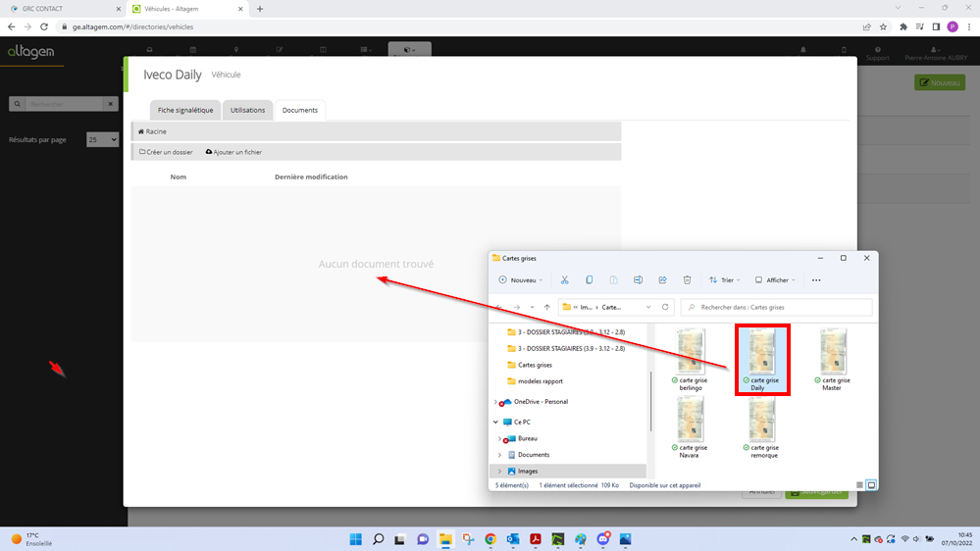Image resolution: width=980 pixels, height=551 pixels.
Task: Open the calendar icon in Altagem navbar
Action: pyautogui.click(x=193, y=49)
